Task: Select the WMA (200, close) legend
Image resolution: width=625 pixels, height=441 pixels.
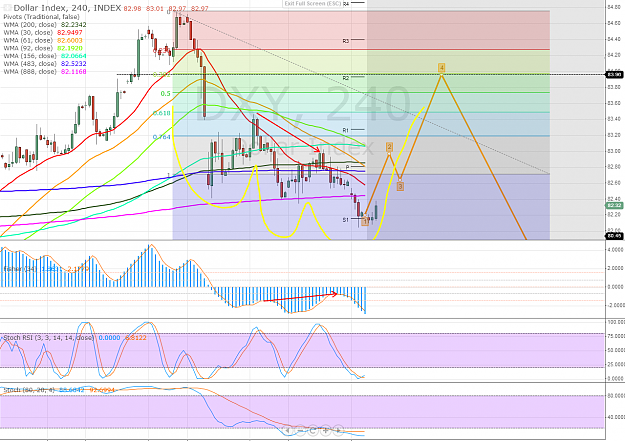Action: pyautogui.click(x=30, y=25)
